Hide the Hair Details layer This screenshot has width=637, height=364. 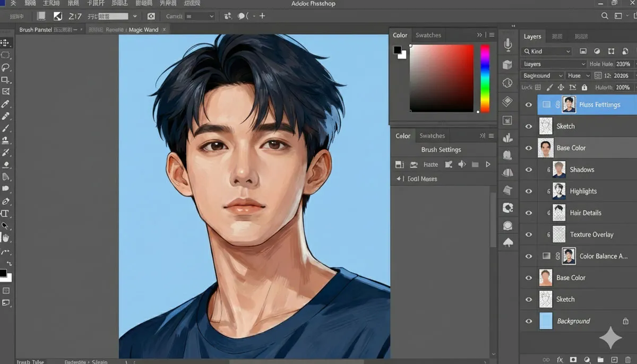(x=528, y=213)
